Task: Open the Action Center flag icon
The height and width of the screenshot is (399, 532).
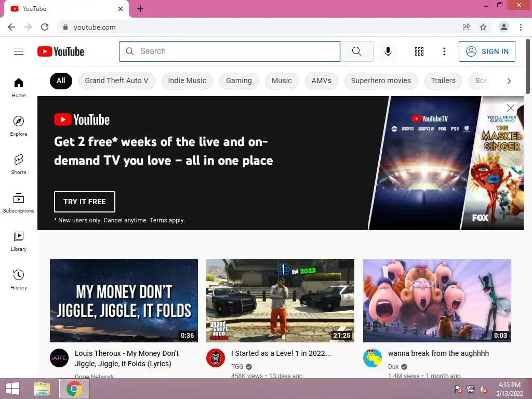Action: point(458,389)
